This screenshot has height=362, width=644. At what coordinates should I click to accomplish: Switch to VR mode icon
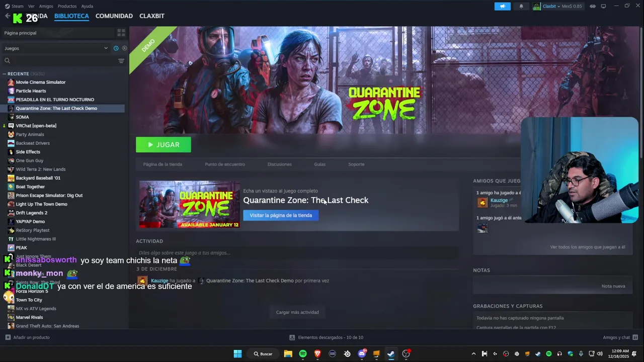point(593,6)
